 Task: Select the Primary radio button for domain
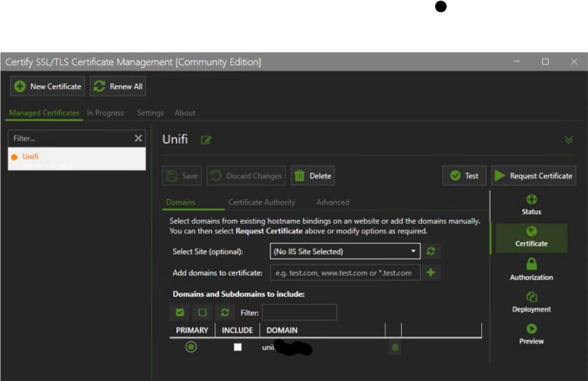click(191, 347)
